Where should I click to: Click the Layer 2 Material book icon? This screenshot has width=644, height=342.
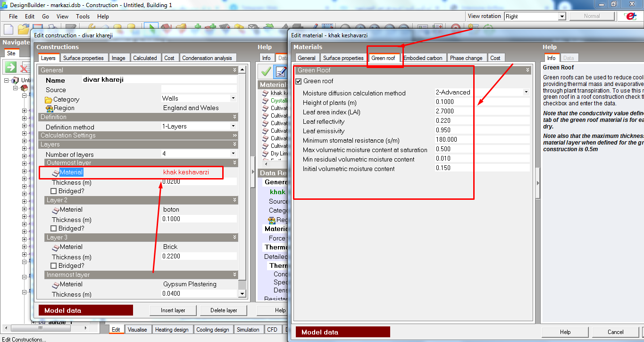coord(56,210)
